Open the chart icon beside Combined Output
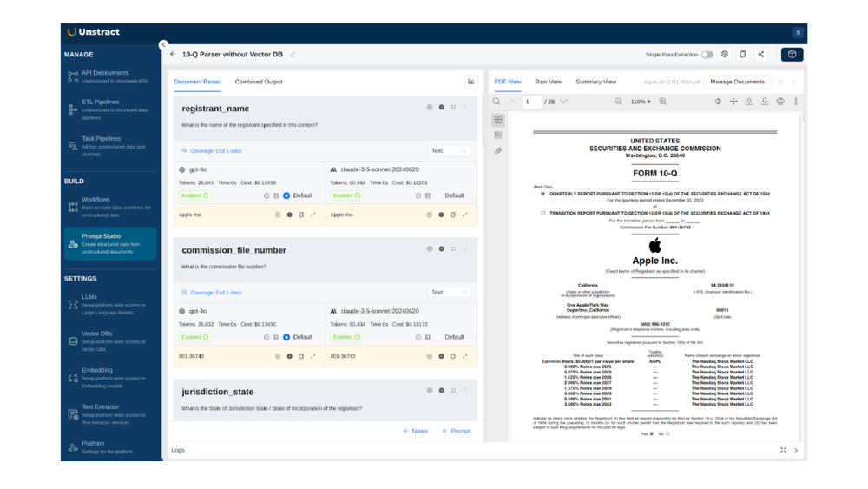The image size is (868, 489). (x=471, y=82)
